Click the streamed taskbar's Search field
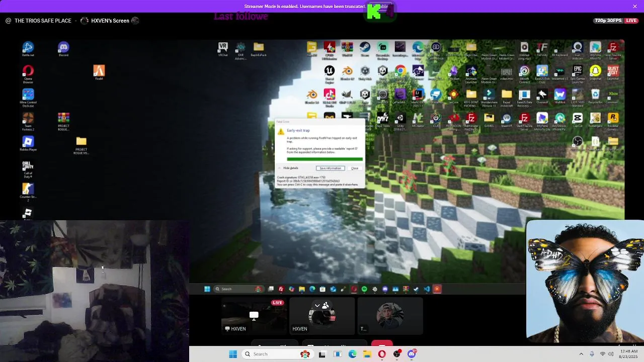 239,289
